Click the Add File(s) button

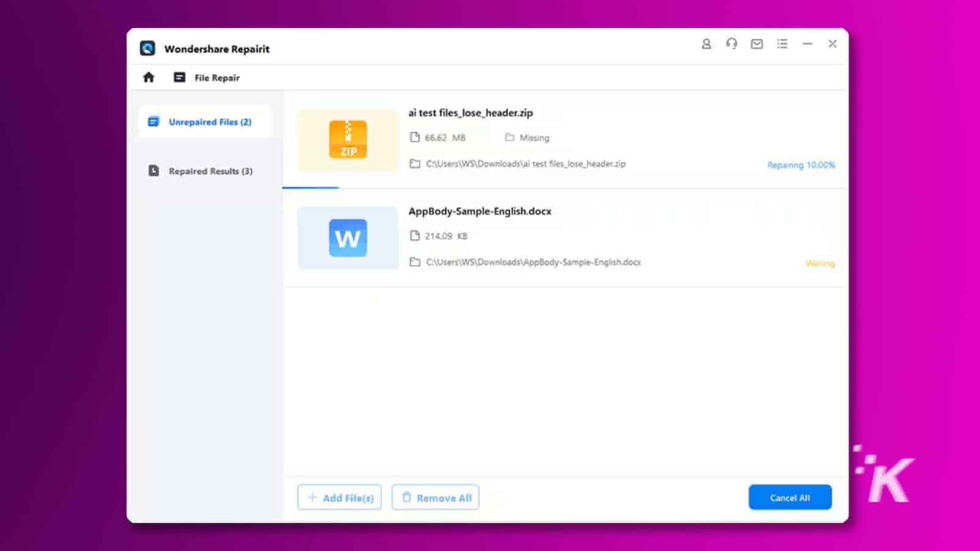[x=339, y=498]
